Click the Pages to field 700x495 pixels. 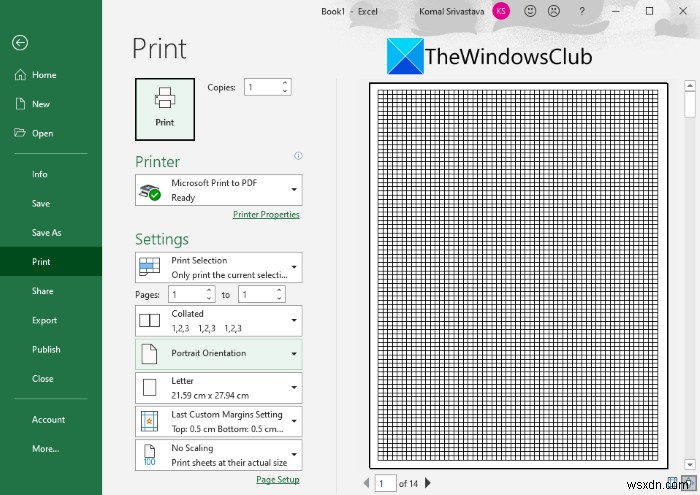[257, 295]
